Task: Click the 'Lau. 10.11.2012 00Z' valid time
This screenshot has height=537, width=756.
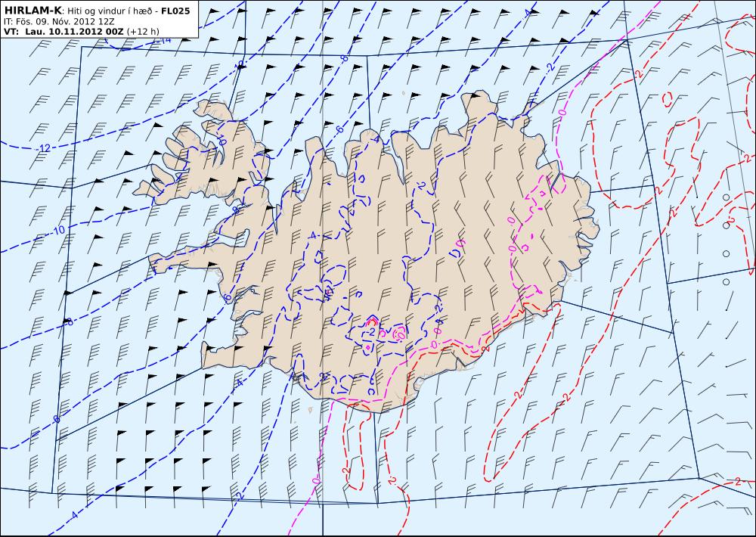Action: click(75, 31)
